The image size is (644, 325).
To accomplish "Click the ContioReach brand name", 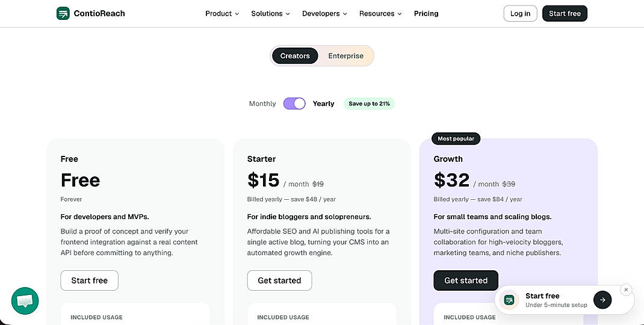I will click(x=99, y=14).
